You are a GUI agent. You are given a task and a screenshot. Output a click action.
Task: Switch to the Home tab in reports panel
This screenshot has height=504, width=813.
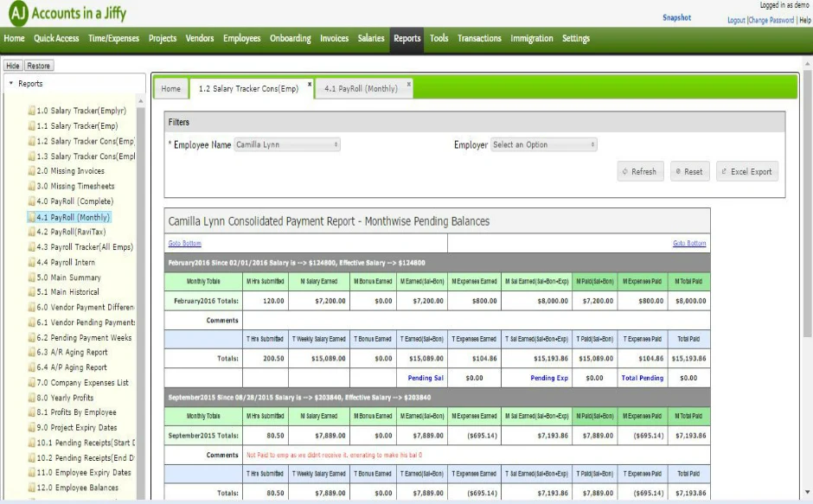[x=171, y=89]
